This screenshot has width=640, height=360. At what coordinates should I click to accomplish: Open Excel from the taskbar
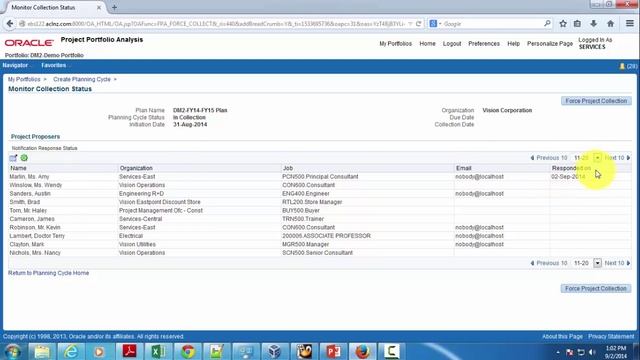158,351
